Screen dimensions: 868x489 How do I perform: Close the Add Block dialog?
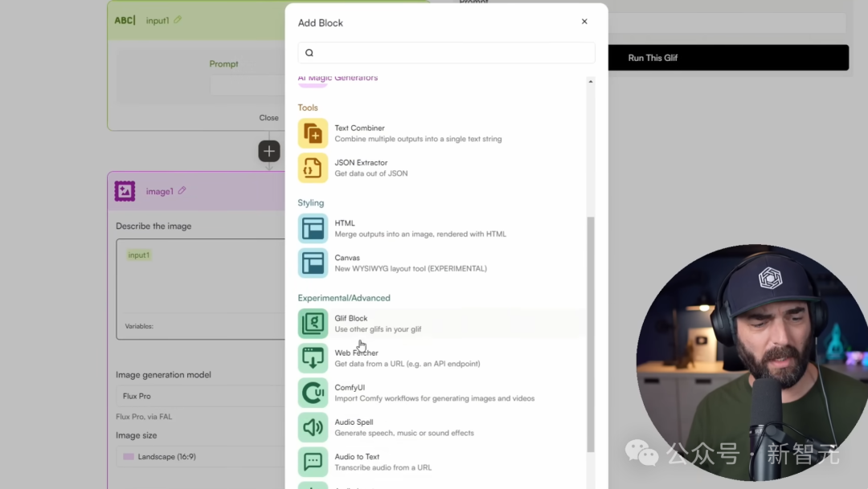coord(584,22)
